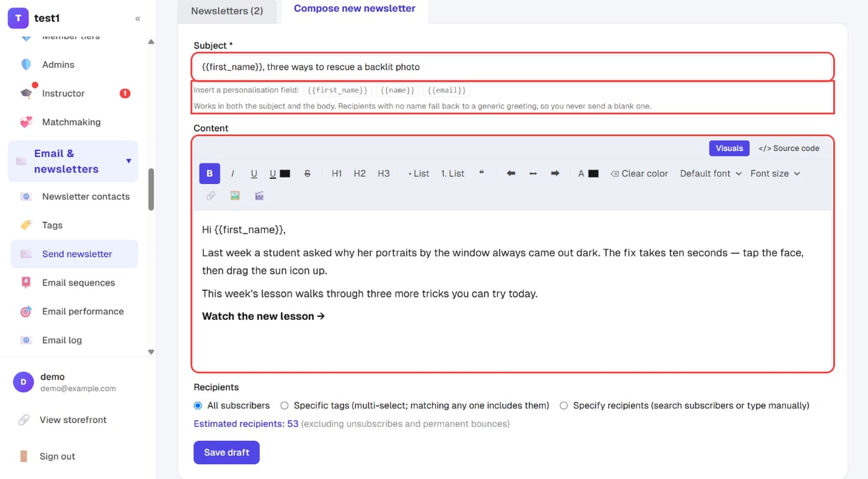Open Compose new newsletter tab
Screen dimensions: 868x479
click(x=355, y=9)
